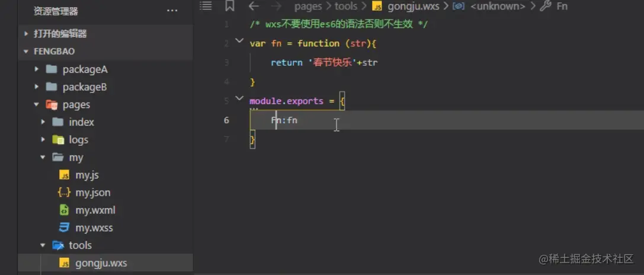Click the pages folder icon
The image size is (644, 275).
point(52,104)
